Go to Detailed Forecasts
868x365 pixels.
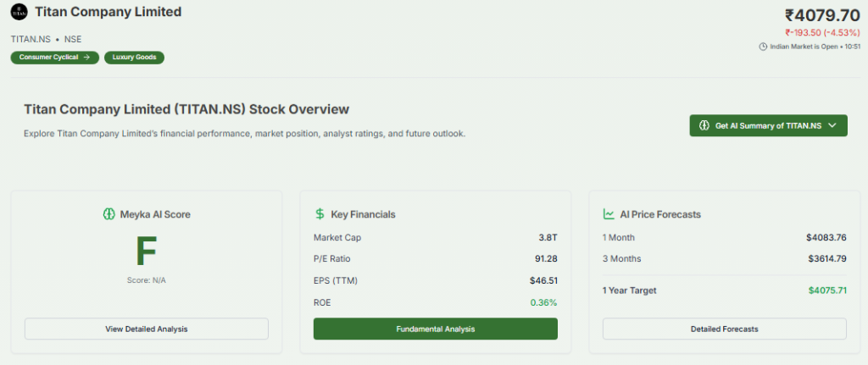point(724,329)
